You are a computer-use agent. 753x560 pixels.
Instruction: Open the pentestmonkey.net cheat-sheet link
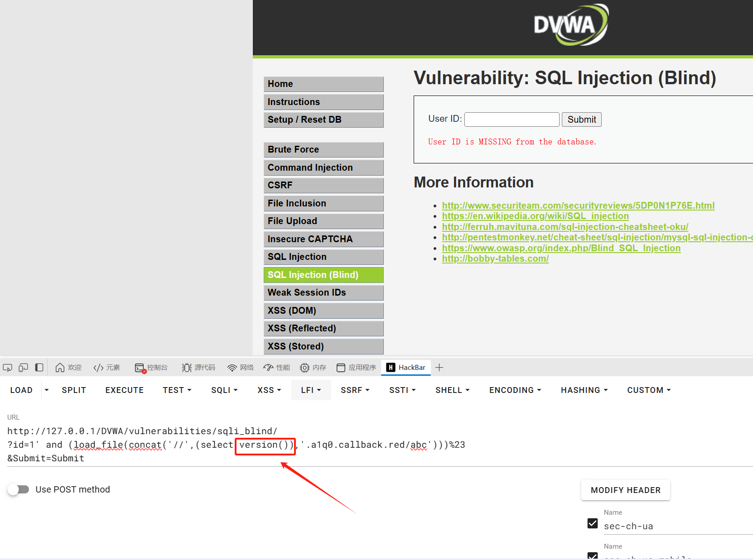coord(597,237)
